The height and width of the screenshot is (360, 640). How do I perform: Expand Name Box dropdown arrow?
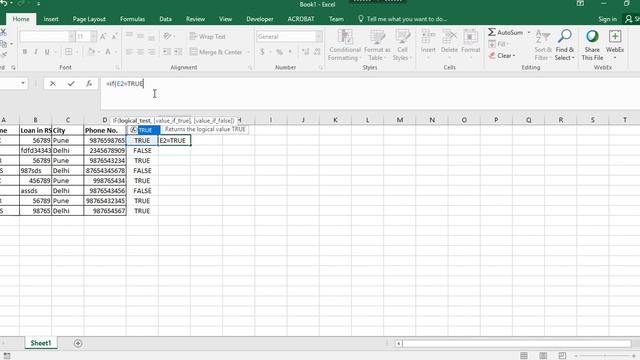tap(23, 83)
